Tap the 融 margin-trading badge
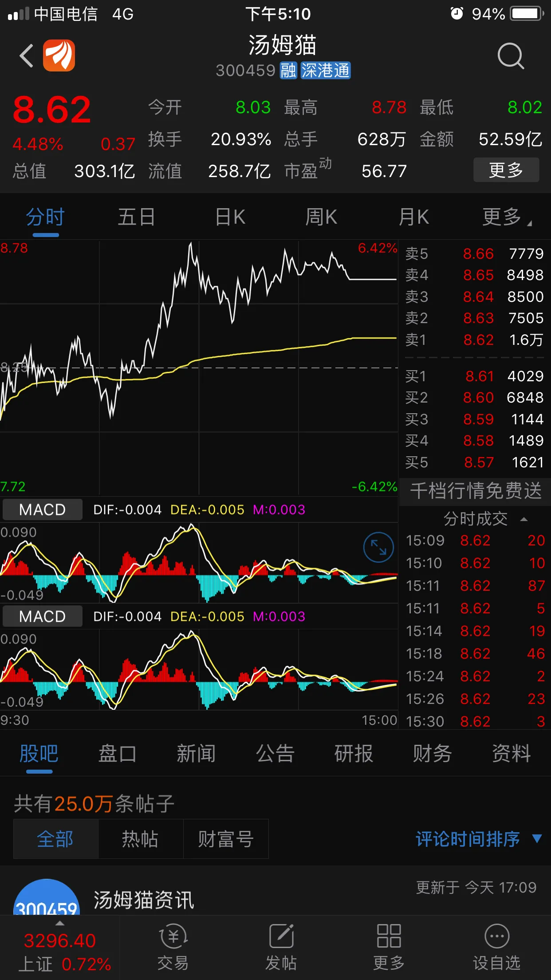The height and width of the screenshot is (980, 551). 288,71
